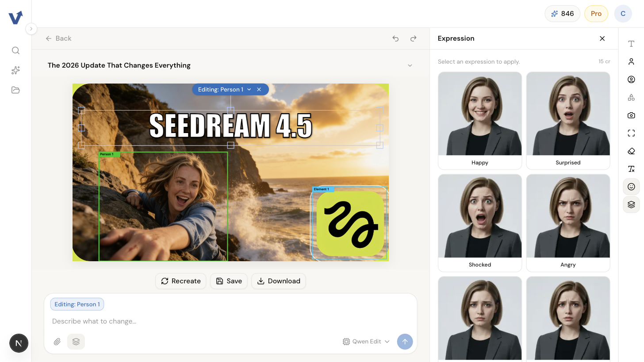Open search in the left sidebar

(x=15, y=50)
